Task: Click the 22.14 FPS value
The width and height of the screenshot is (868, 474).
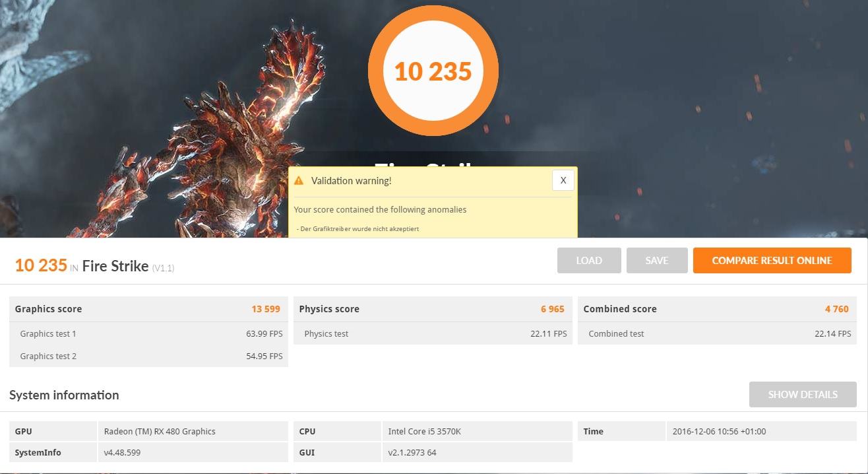Action: click(x=833, y=334)
